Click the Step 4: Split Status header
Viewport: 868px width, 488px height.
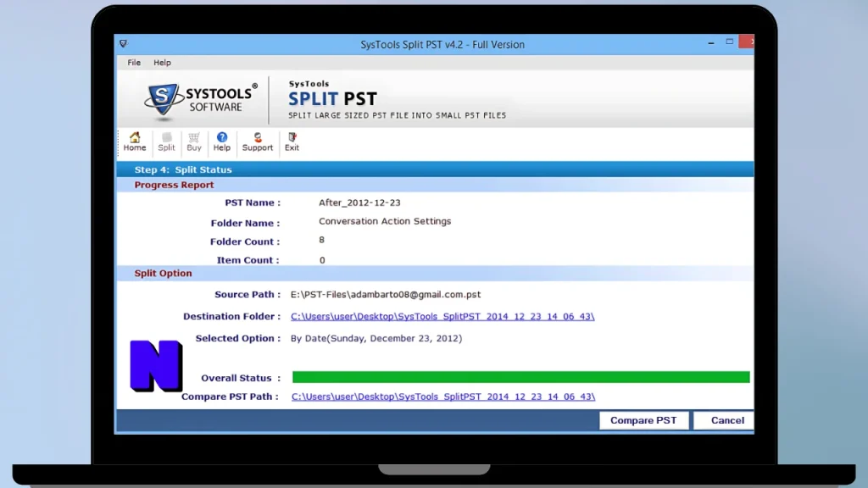[183, 169]
